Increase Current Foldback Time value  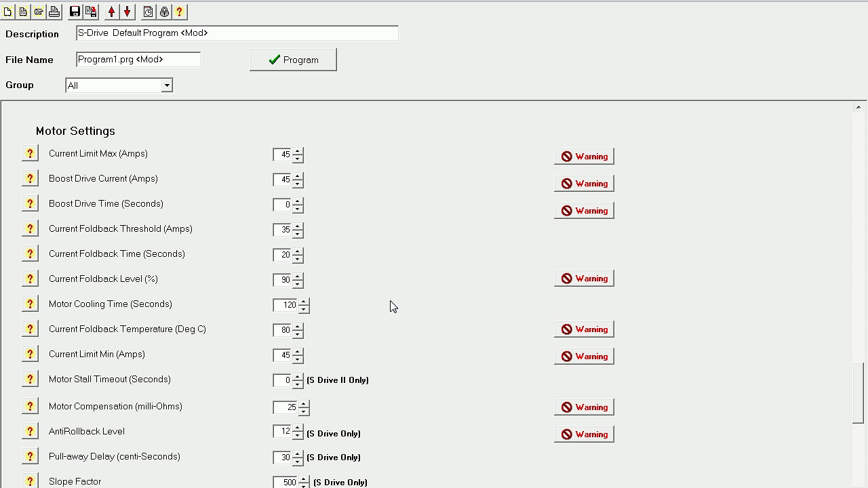point(298,251)
